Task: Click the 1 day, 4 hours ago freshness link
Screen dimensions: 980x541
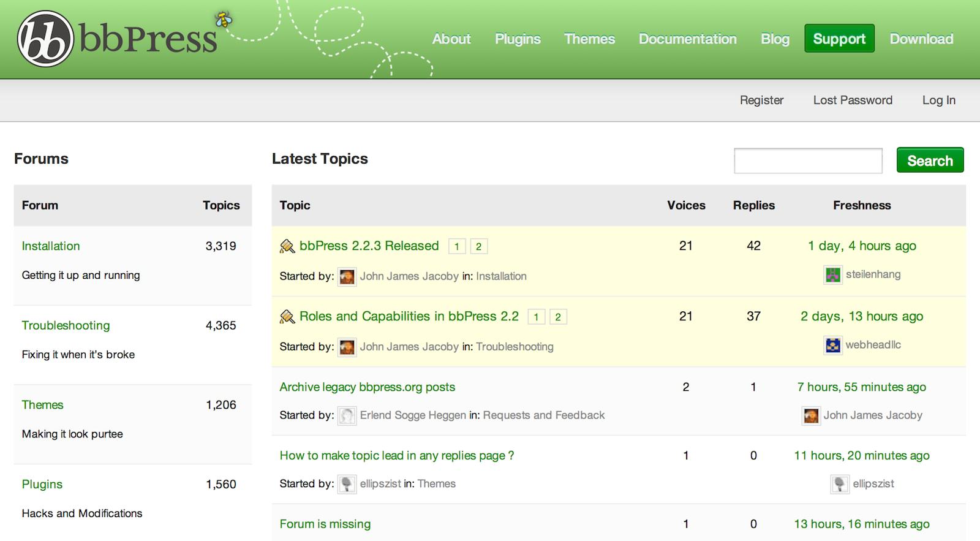Action: click(x=862, y=246)
